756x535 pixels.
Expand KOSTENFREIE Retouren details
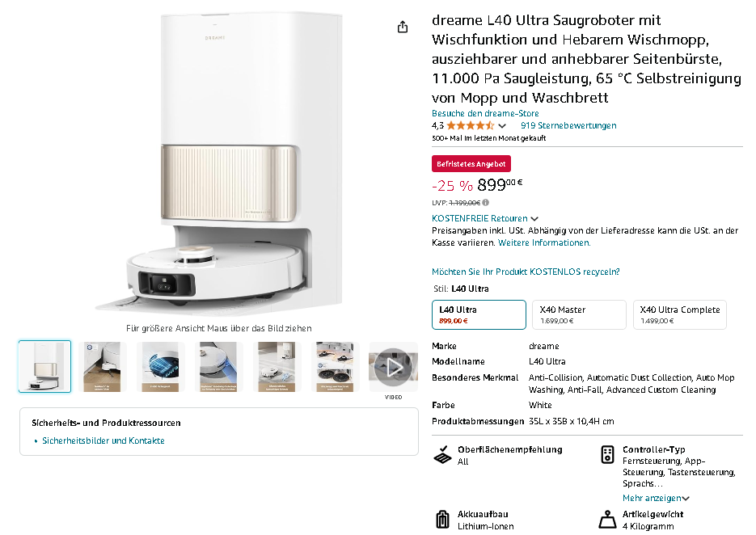tap(485, 218)
